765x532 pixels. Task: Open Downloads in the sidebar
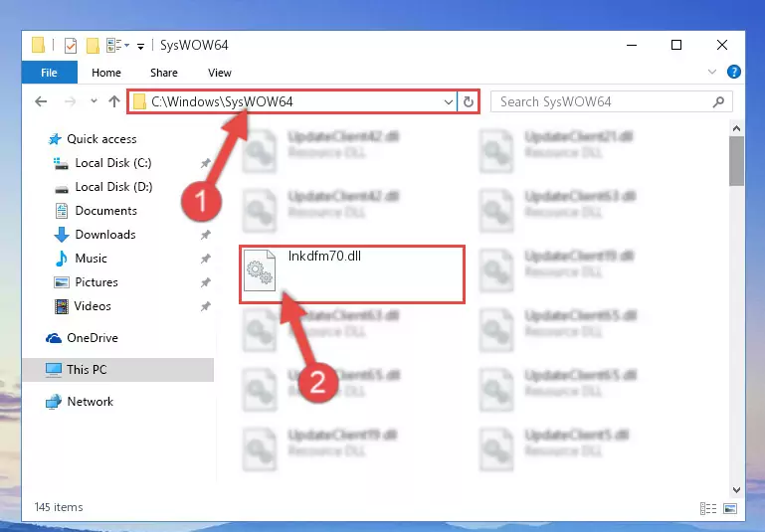pyautogui.click(x=96, y=235)
